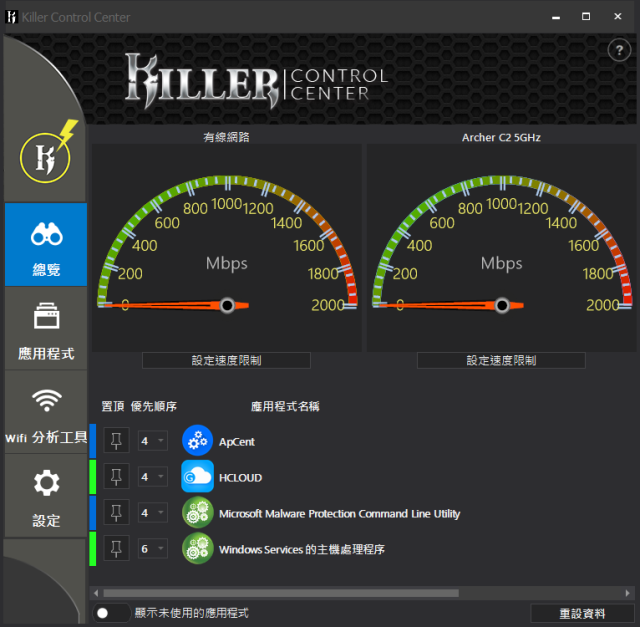Click the HCLOUD cloud icon

198,476
